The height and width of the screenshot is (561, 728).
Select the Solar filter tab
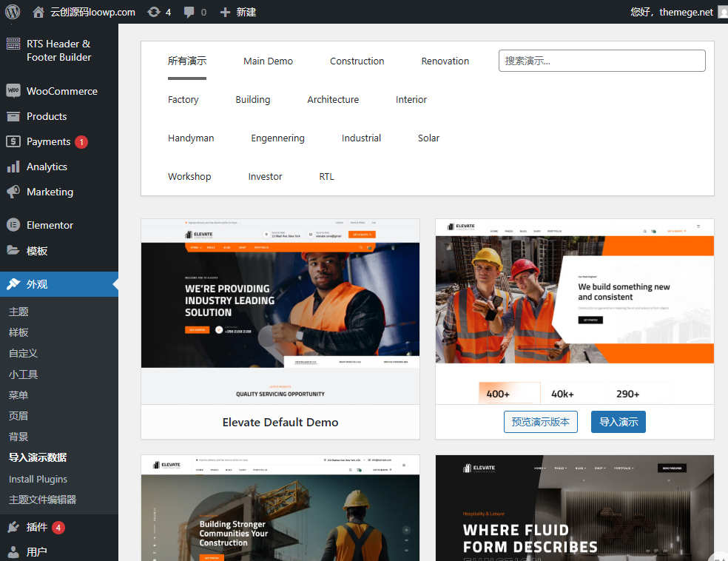tap(428, 138)
